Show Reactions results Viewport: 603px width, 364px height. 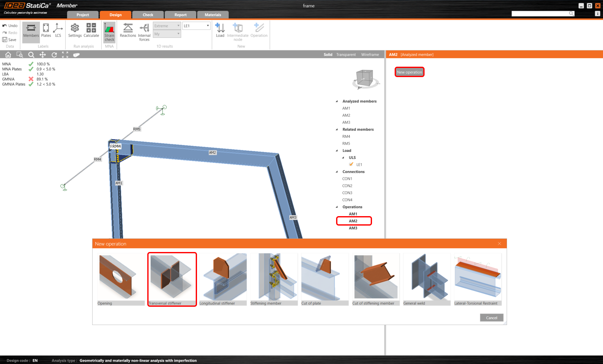[x=128, y=31]
